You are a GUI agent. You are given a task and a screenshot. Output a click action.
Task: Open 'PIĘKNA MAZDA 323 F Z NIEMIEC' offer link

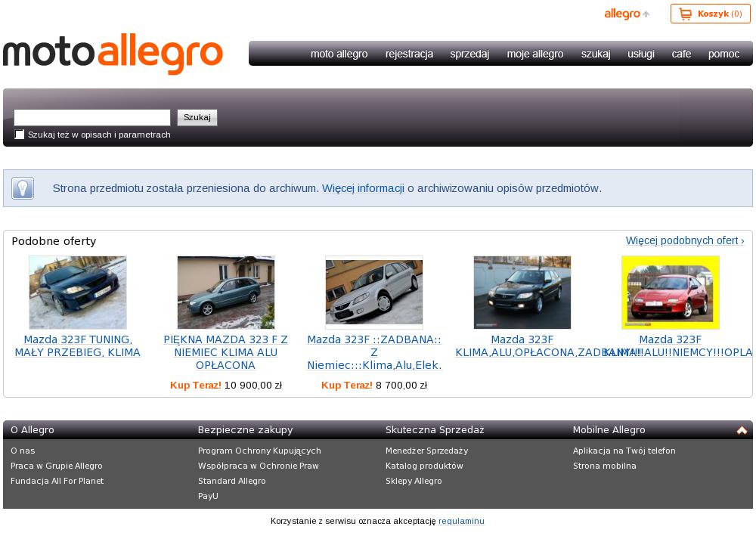(225, 352)
